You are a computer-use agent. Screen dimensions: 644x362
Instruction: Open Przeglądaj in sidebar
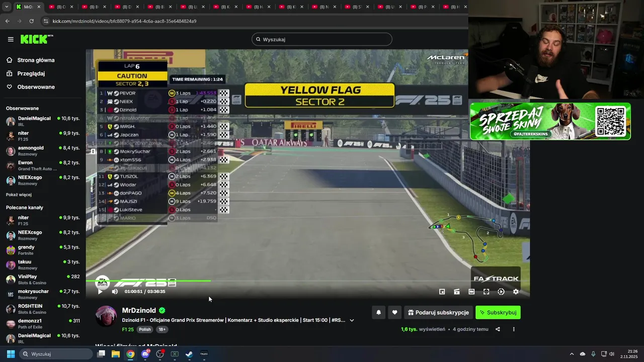coord(31,73)
